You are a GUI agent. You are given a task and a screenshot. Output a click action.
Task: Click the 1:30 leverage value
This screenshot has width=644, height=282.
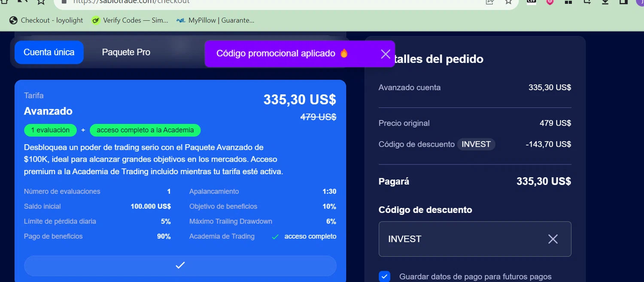329,191
